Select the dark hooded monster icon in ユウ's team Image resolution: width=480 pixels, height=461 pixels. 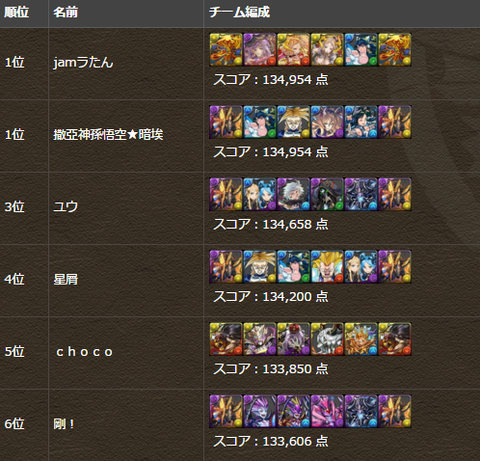point(327,194)
